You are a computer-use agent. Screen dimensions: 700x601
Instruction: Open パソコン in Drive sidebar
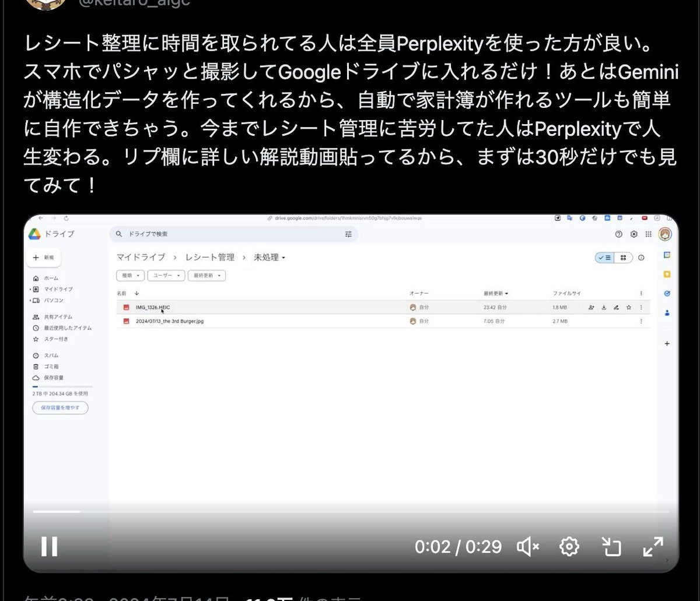tap(50, 300)
